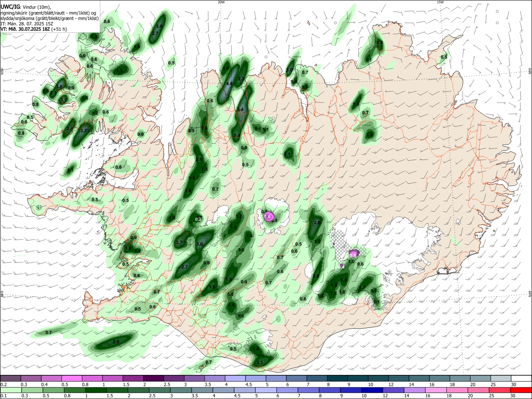Screen dimensions: 532x399
Task: Click rain legend swatch between 0.1 and 0.3
Action: 11,390
